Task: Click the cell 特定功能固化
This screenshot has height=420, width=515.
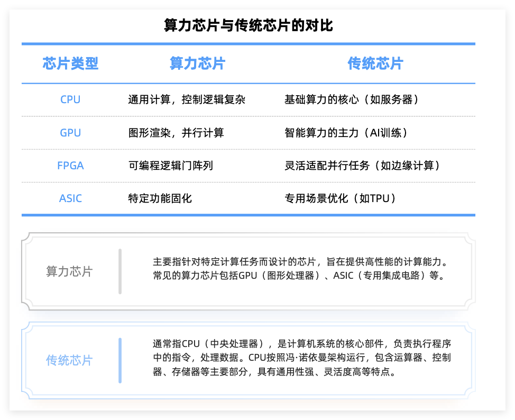Action: [160, 199]
